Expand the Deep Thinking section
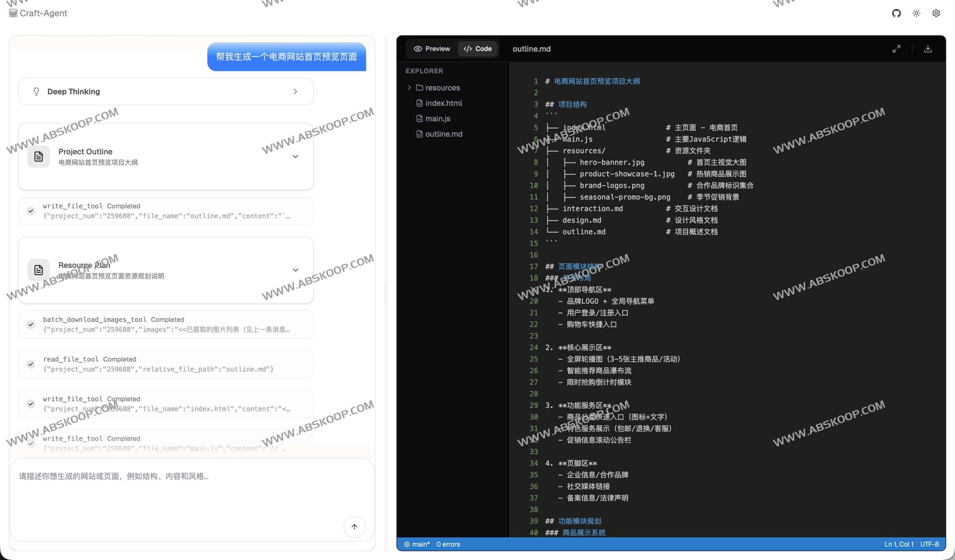This screenshot has height=560, width=955. coord(295,91)
